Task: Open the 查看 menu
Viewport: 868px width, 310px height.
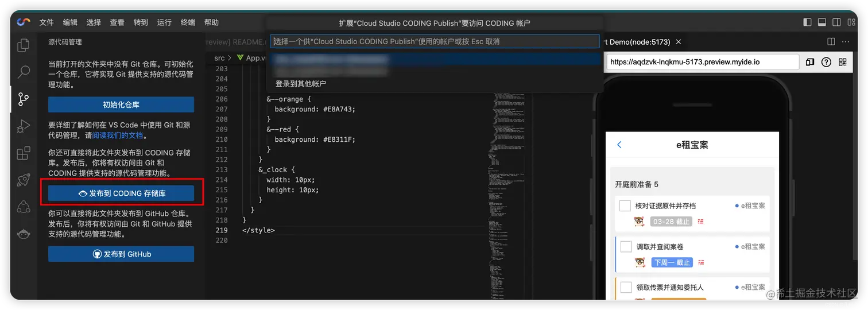Action: click(x=117, y=22)
